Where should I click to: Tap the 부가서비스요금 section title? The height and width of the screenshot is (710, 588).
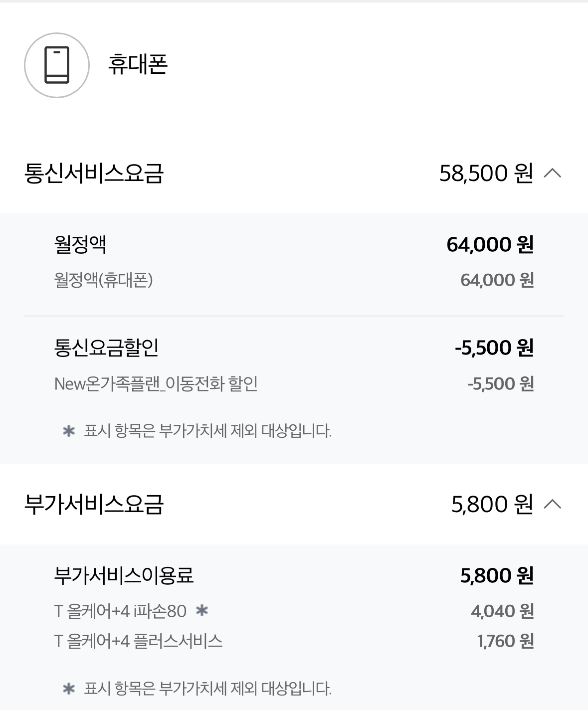[x=94, y=504]
